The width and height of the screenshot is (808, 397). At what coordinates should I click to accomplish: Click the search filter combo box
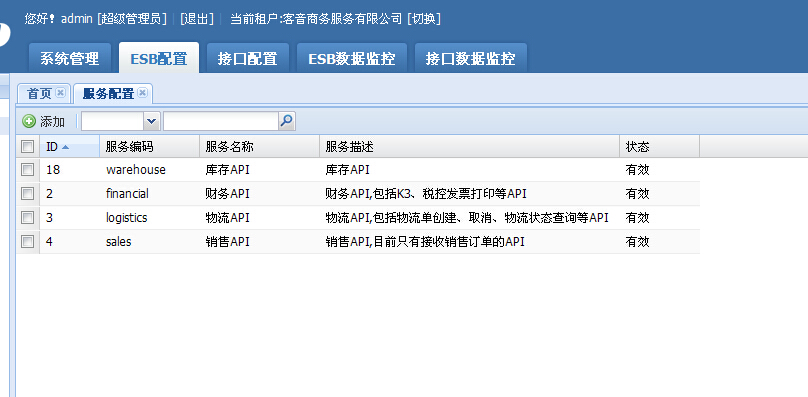[x=121, y=121]
